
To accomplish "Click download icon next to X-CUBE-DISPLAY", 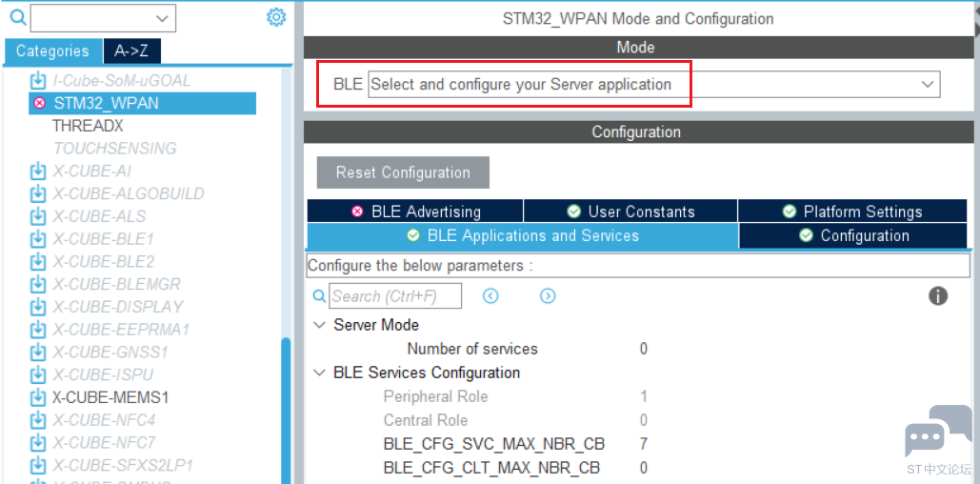I will coord(39,307).
